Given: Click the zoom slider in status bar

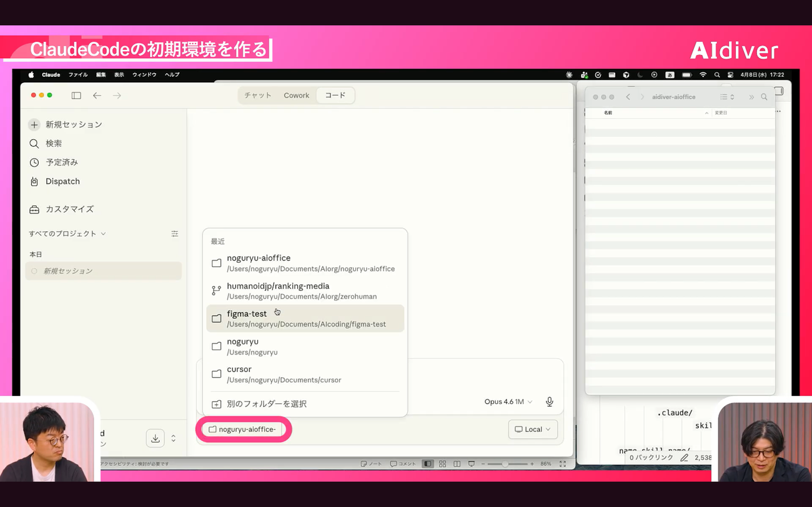Looking at the screenshot, I should coord(505,464).
